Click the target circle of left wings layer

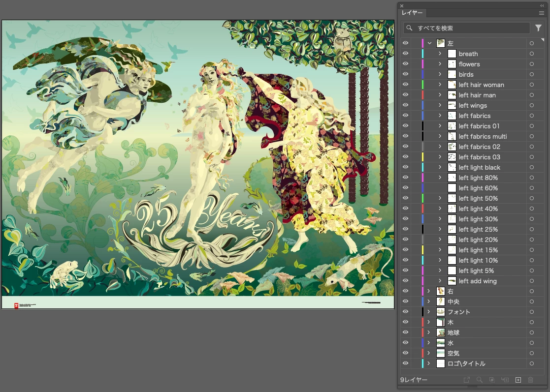tap(532, 105)
